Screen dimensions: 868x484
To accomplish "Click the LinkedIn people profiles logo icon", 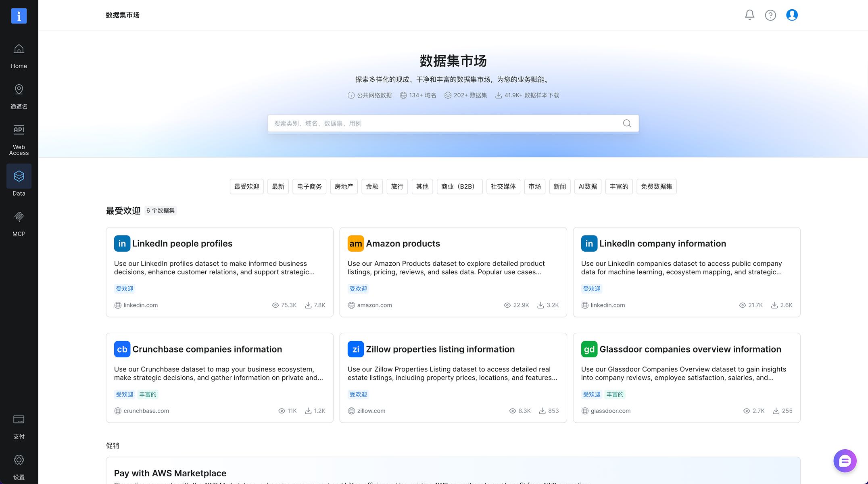I will click(122, 244).
